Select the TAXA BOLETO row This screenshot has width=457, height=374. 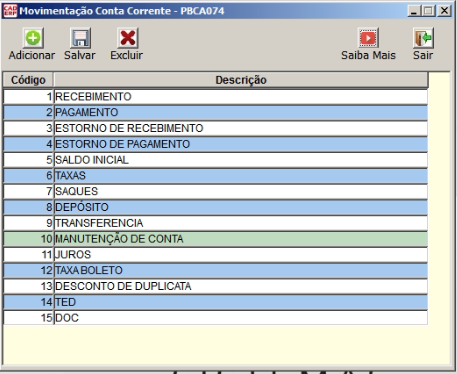(215, 270)
